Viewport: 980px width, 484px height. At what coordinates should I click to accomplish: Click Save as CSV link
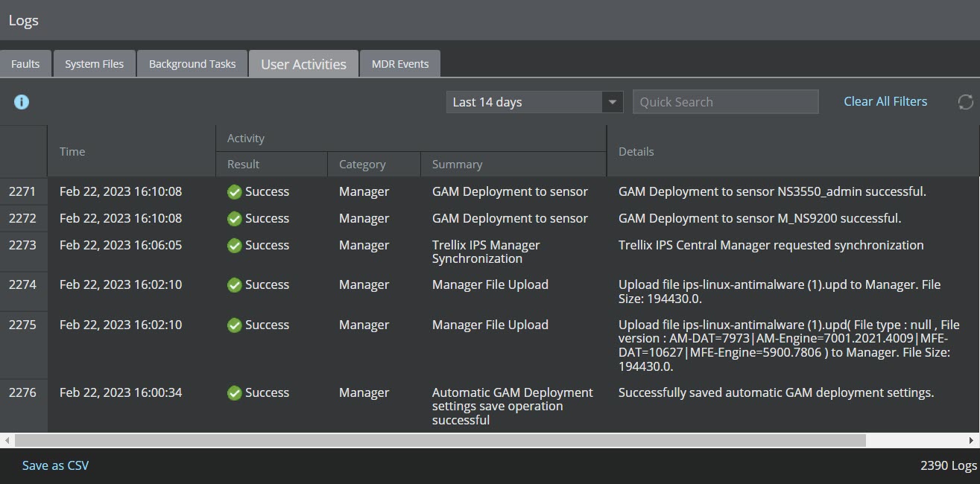coord(55,465)
